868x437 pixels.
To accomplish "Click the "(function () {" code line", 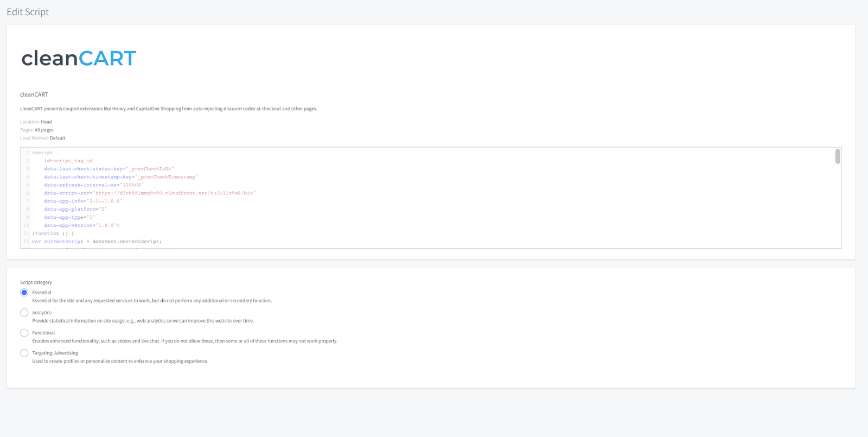I will [53, 233].
